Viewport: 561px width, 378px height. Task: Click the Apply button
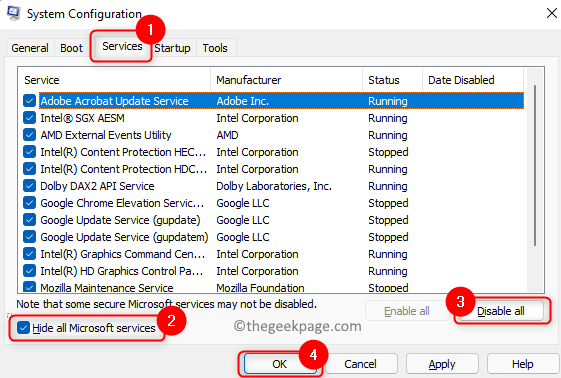[442, 364]
